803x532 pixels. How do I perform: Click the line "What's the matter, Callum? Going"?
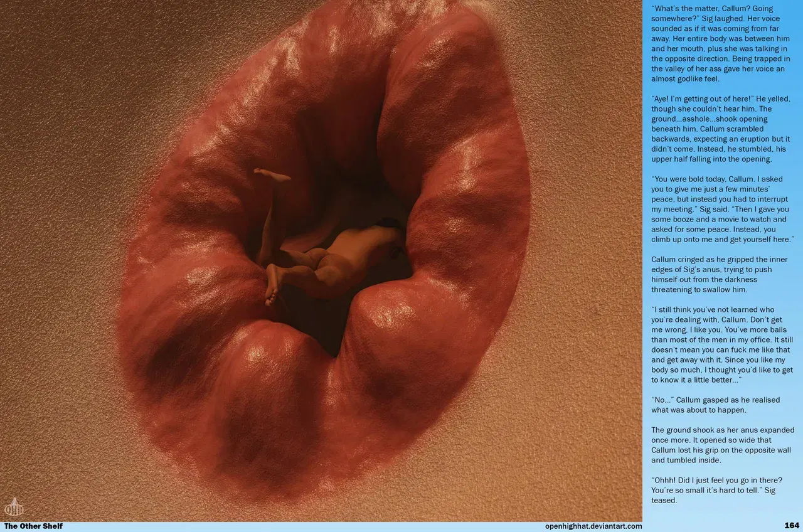(712, 9)
